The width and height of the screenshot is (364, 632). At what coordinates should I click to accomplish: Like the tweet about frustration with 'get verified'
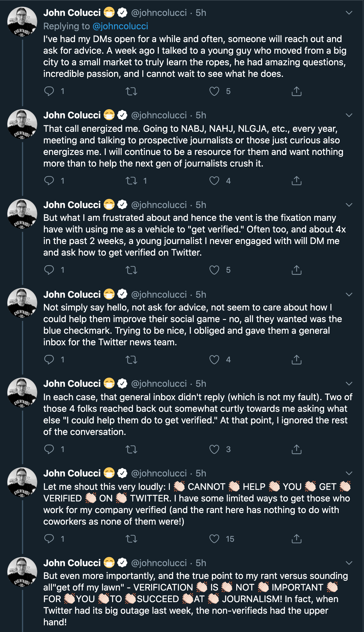[214, 270]
